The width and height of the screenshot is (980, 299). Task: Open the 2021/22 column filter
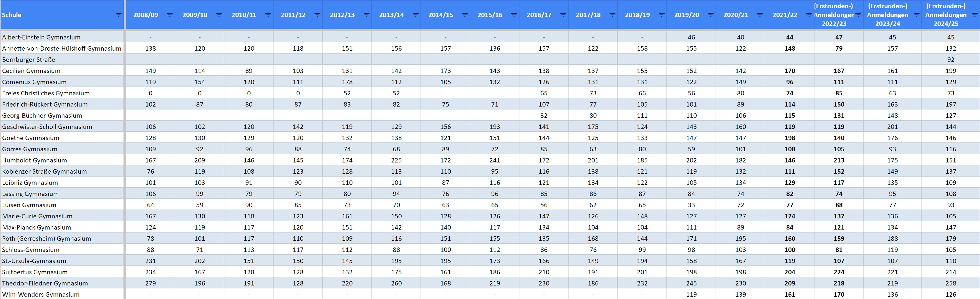[x=809, y=15]
